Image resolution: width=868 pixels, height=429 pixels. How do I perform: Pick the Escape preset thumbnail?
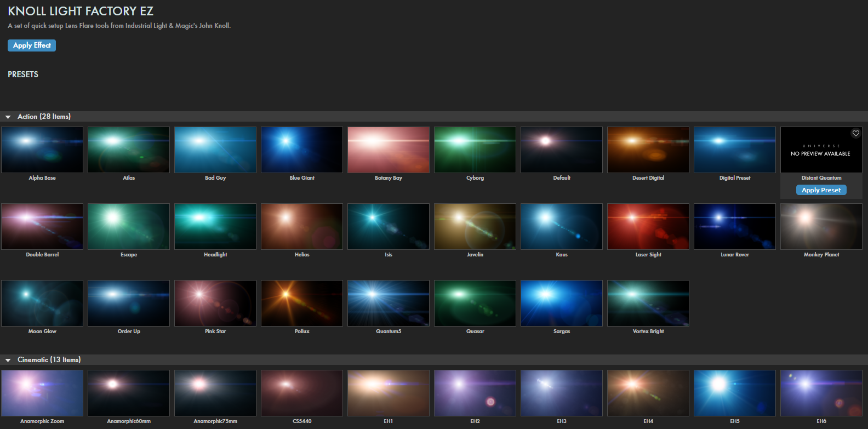pyautogui.click(x=129, y=226)
